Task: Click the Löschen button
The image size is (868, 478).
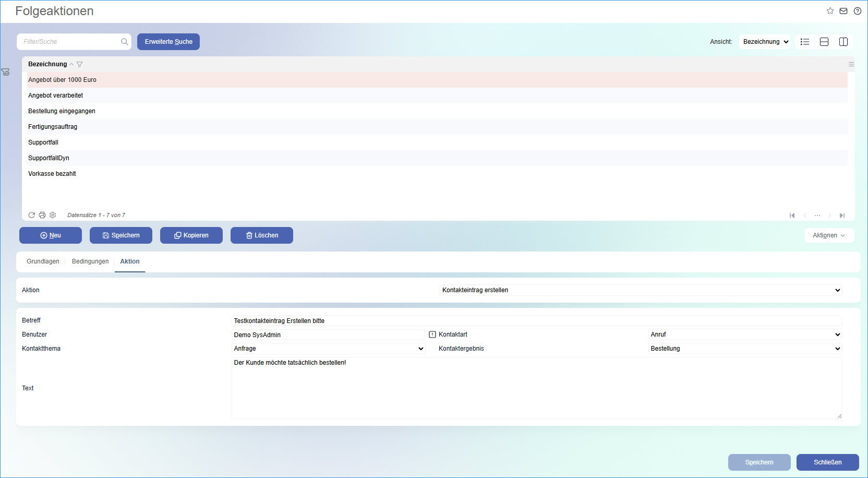Action: [x=262, y=235]
